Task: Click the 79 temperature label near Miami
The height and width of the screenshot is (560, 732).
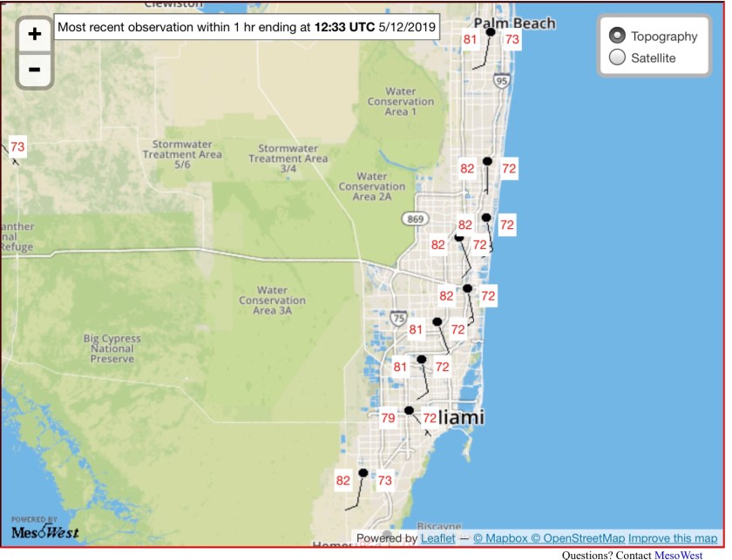Action: (389, 418)
